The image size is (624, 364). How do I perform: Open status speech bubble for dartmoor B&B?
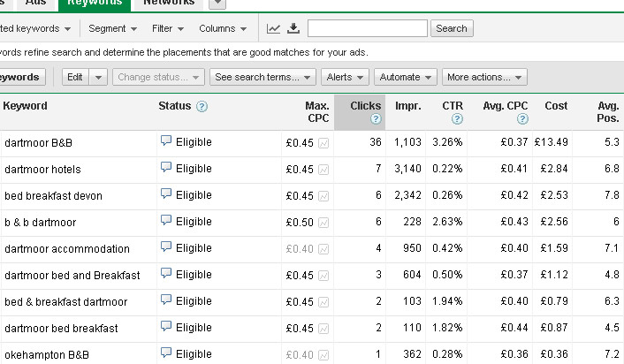pyautogui.click(x=166, y=140)
